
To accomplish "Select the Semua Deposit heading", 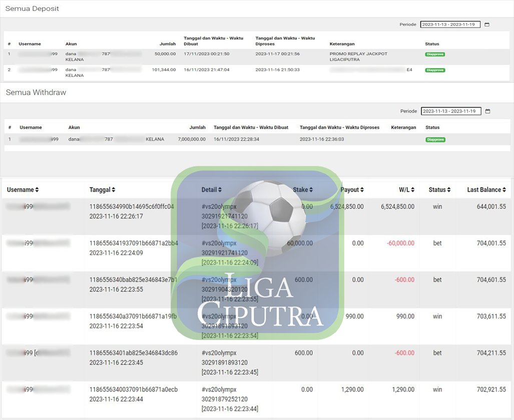I will [32, 8].
